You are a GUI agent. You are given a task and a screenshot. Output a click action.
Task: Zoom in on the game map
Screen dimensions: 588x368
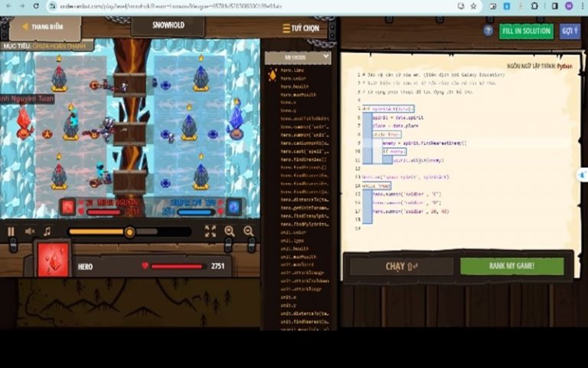230,232
